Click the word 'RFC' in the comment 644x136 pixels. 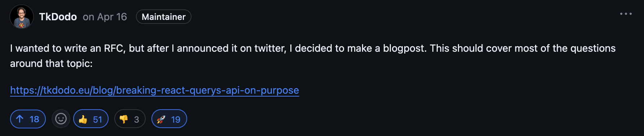pyautogui.click(x=114, y=48)
